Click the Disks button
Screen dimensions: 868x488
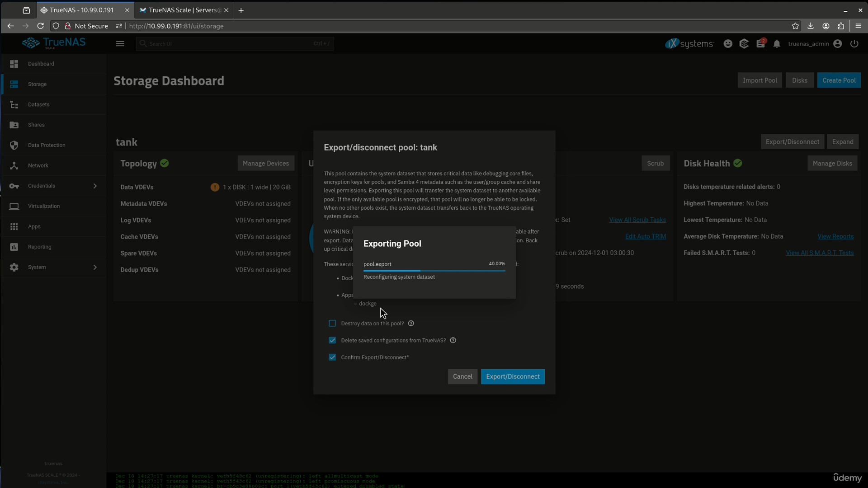[x=799, y=80]
